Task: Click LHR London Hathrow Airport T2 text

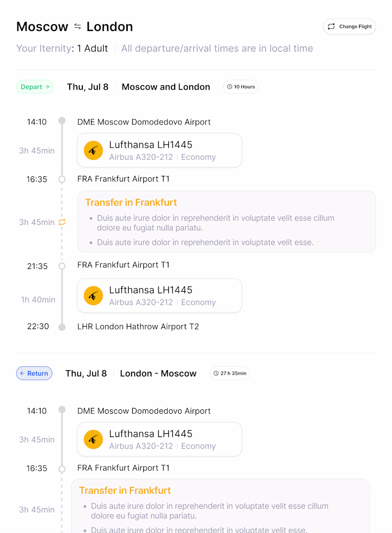Action: (138, 327)
